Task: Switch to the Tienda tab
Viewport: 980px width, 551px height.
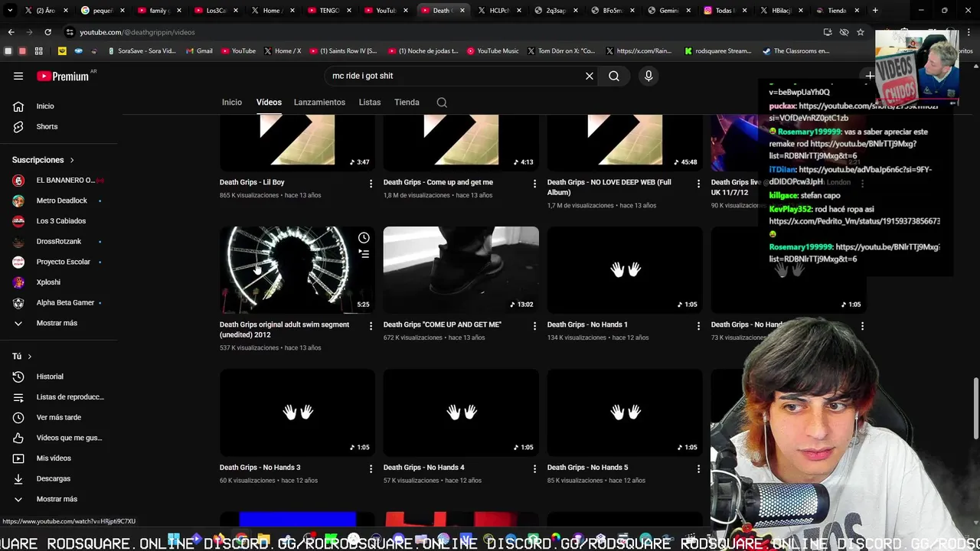Action: pos(407,103)
